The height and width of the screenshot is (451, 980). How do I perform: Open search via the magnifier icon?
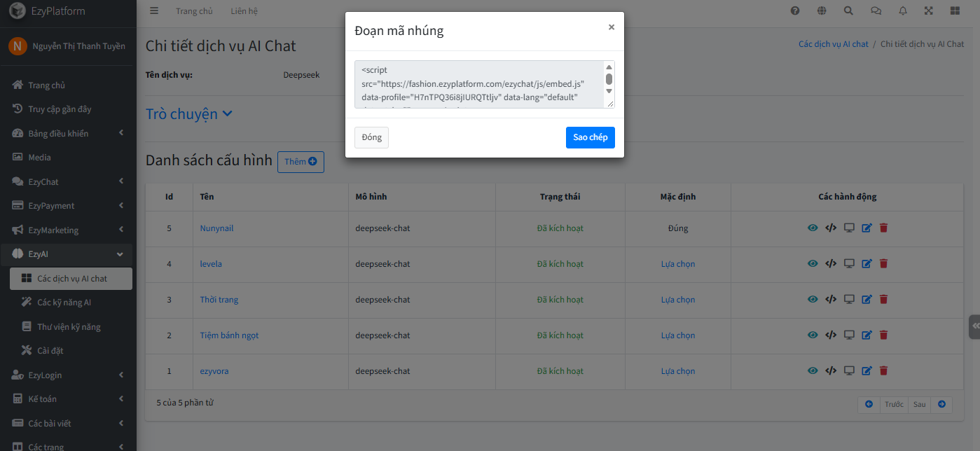[848, 11]
